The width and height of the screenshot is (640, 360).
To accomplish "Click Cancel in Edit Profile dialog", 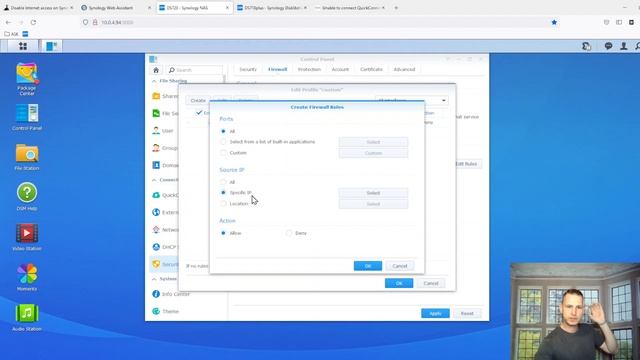I will (431, 283).
